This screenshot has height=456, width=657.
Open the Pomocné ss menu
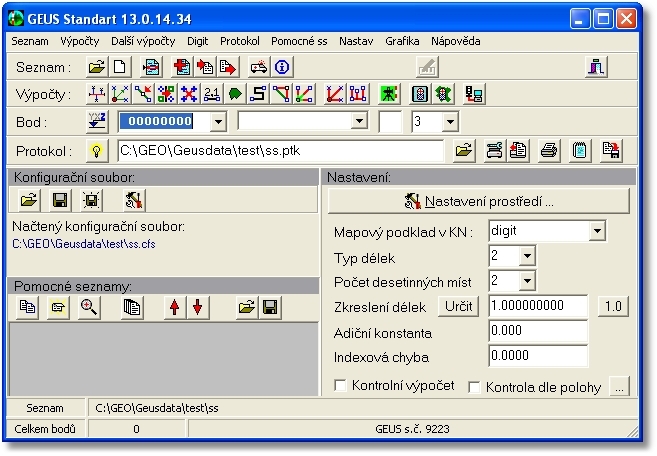pyautogui.click(x=299, y=41)
